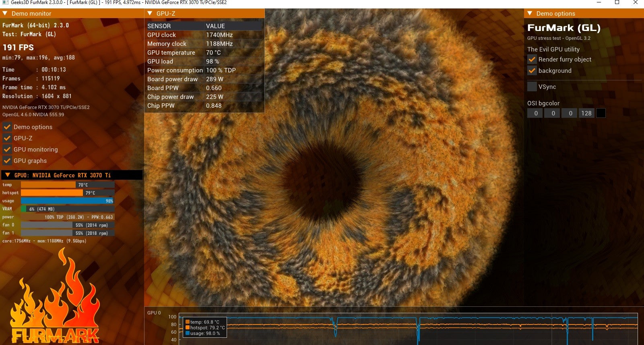
Task: Collapse the Demo options panel triangle
Action: tap(530, 13)
